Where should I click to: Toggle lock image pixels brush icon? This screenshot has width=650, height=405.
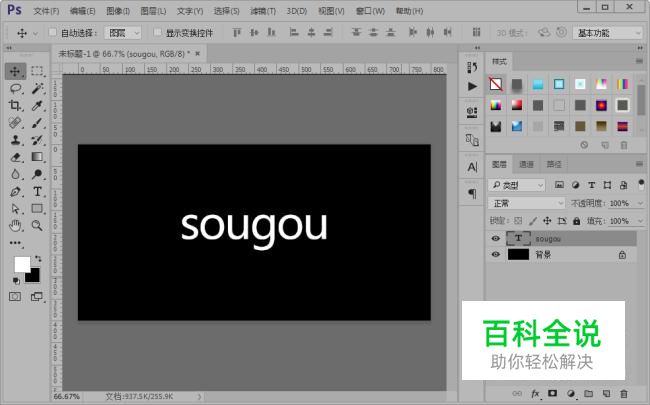coord(533,221)
